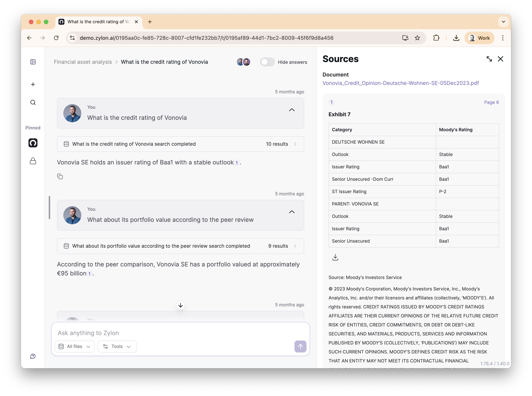Collapse the portfolio value question
The width and height of the screenshot is (532, 396).
[x=292, y=212]
